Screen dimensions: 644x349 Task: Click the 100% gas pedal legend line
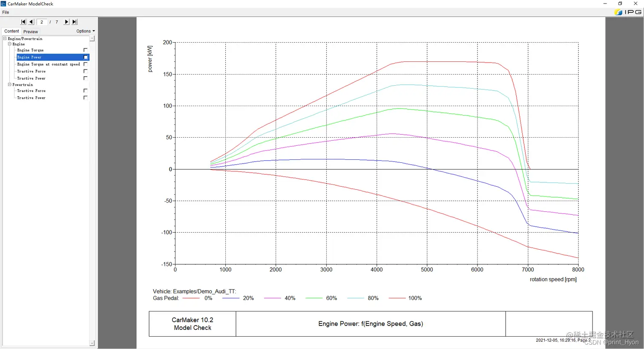(x=397, y=298)
